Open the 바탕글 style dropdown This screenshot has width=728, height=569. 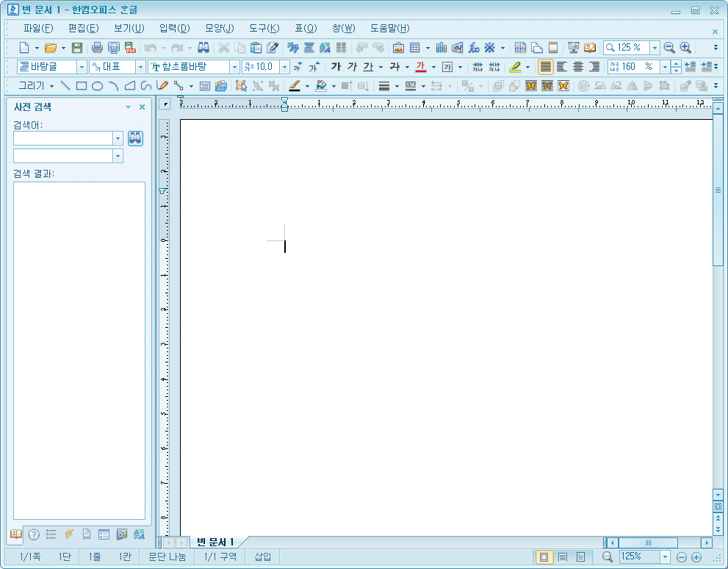(x=82, y=67)
